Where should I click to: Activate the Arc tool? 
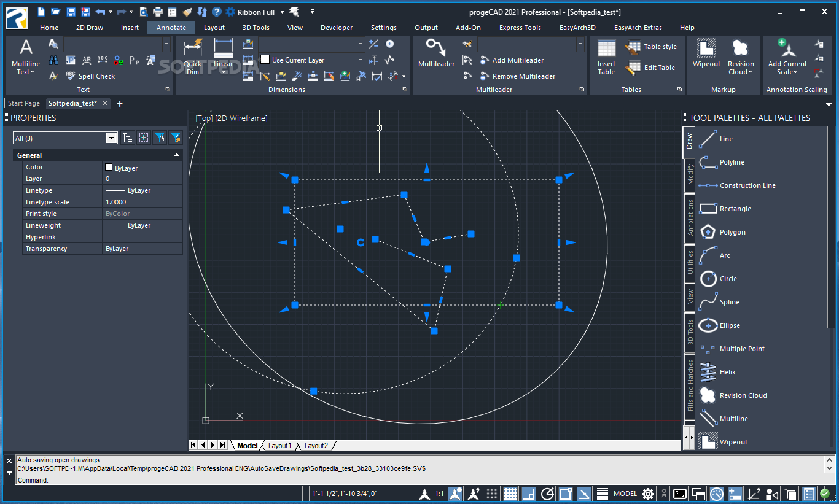pos(725,255)
